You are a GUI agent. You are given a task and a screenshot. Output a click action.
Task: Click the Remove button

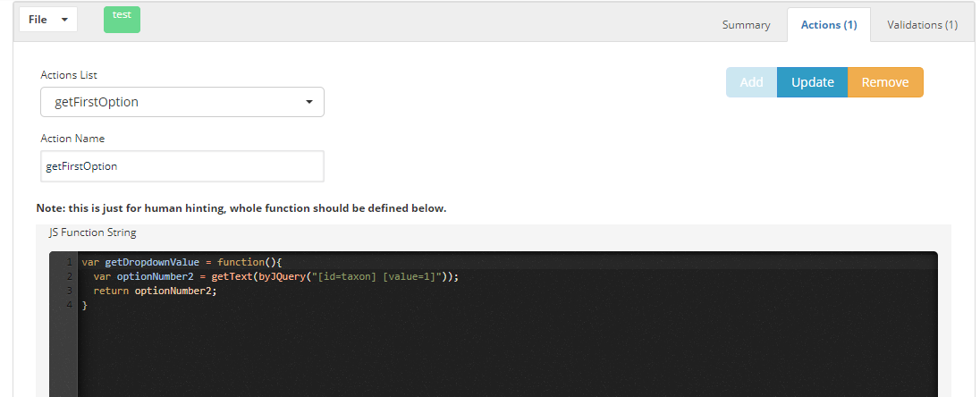885,82
